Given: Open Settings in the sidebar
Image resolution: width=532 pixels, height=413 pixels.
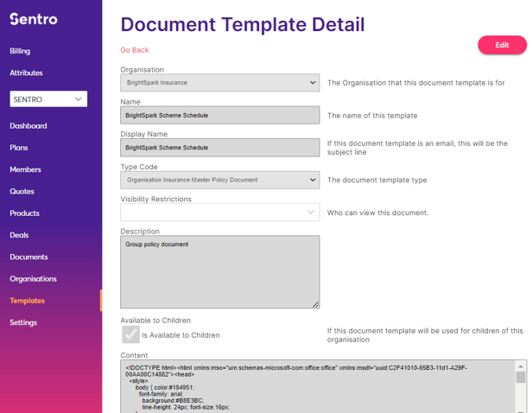Looking at the screenshot, I should (x=23, y=322).
